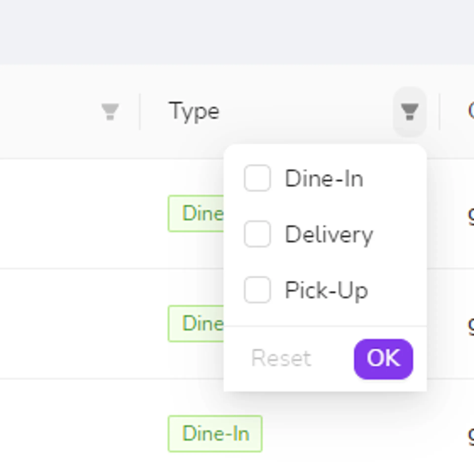The width and height of the screenshot is (474, 476).
Task: Click the cut-off column header right of Type
Action: click(471, 112)
